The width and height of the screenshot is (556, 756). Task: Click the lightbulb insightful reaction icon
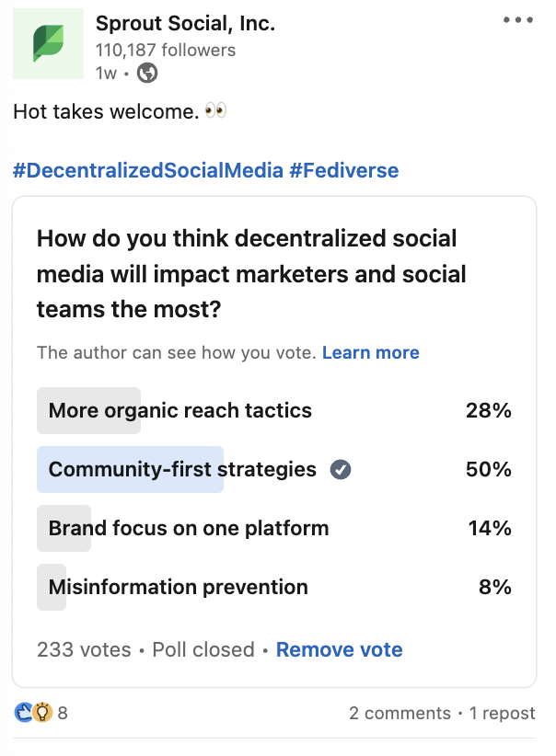tap(42, 713)
